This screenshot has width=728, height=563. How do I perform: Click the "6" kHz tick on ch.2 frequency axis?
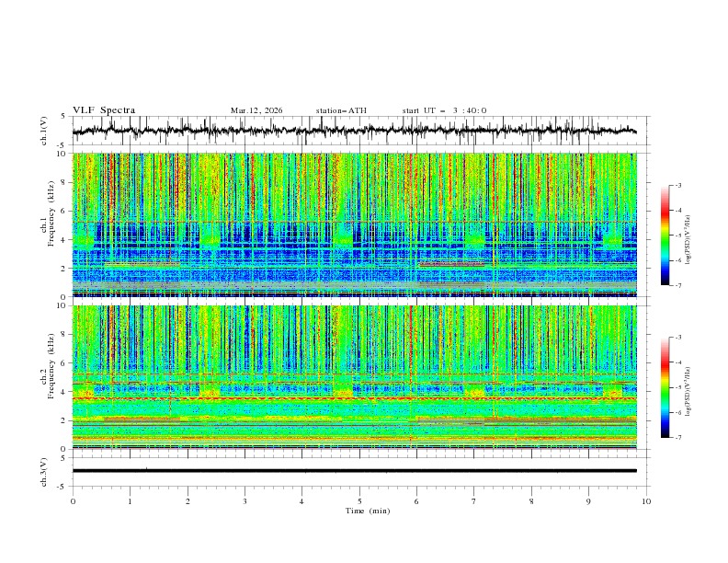(64, 363)
